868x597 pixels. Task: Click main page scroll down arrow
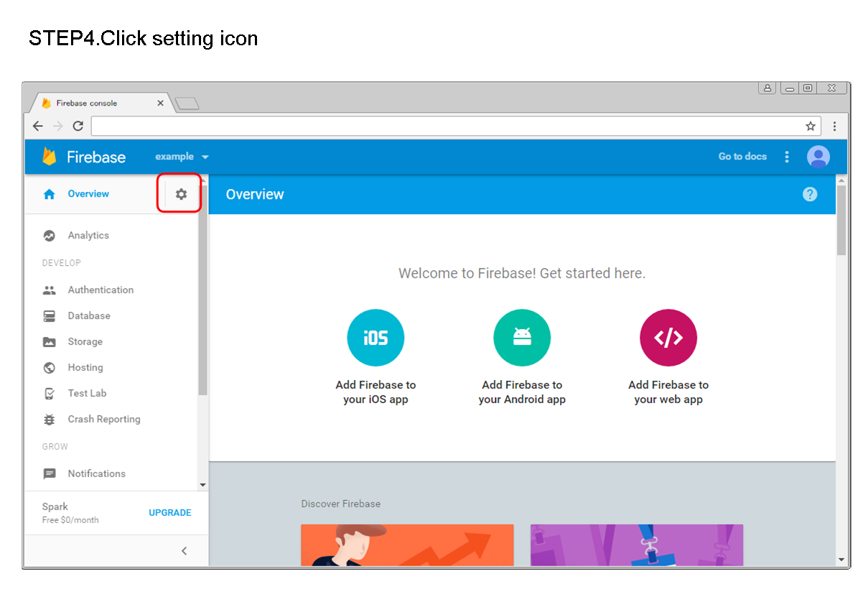pyautogui.click(x=841, y=560)
